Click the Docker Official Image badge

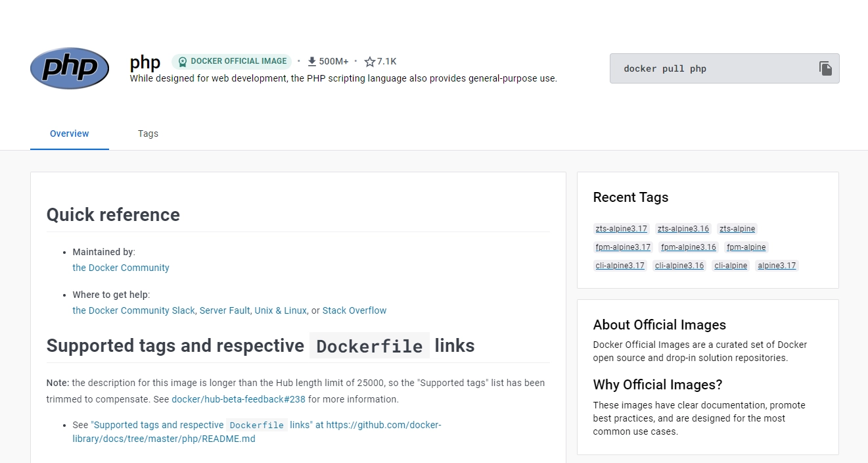click(x=231, y=61)
